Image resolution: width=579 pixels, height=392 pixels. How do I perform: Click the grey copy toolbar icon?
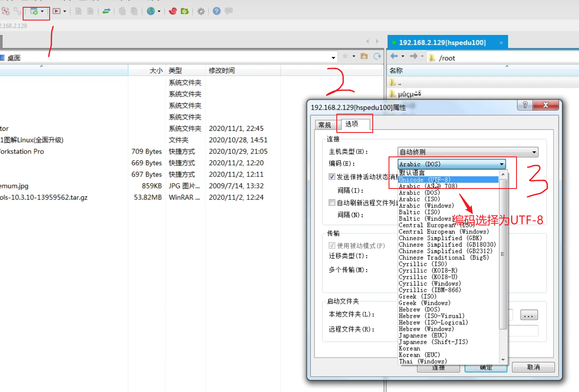pos(122,12)
